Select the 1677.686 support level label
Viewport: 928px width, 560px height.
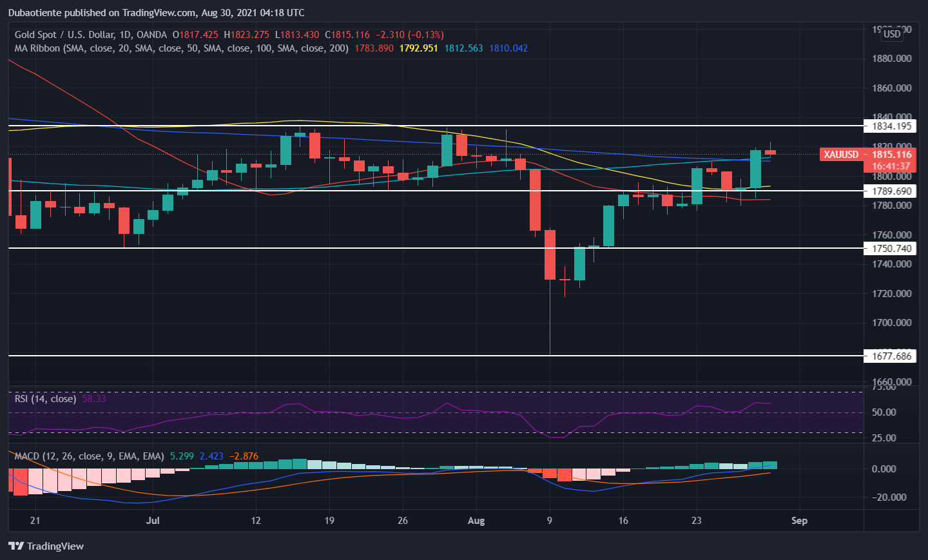click(891, 356)
